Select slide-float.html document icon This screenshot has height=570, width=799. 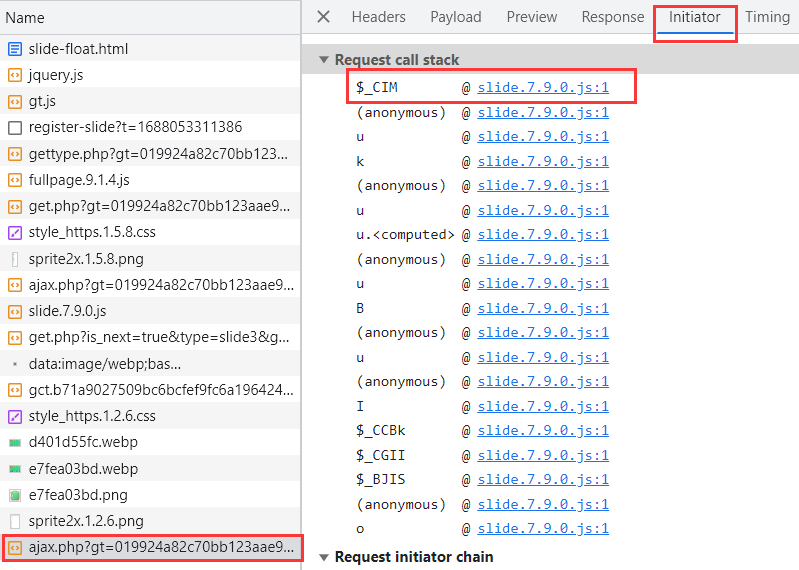click(15, 49)
